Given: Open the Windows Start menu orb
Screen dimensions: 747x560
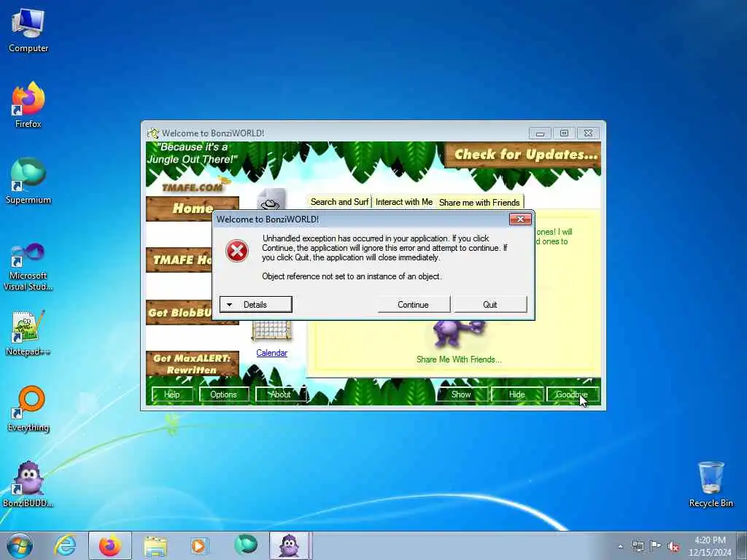Looking at the screenshot, I should [x=20, y=545].
